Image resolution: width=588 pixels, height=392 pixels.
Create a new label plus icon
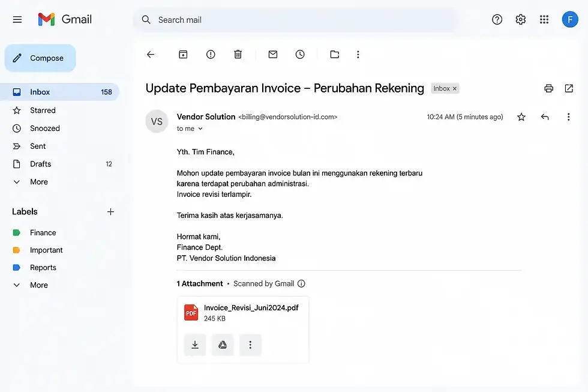[x=110, y=211]
